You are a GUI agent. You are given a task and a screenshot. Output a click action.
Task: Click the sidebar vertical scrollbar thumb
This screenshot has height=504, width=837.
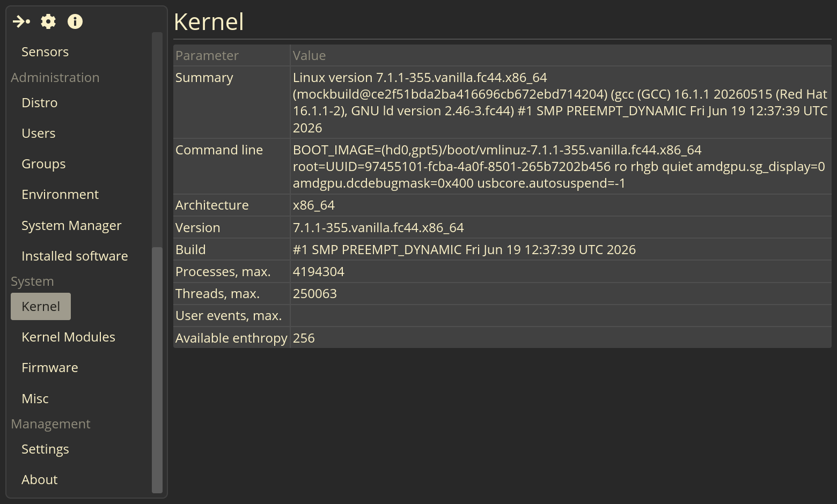157,369
